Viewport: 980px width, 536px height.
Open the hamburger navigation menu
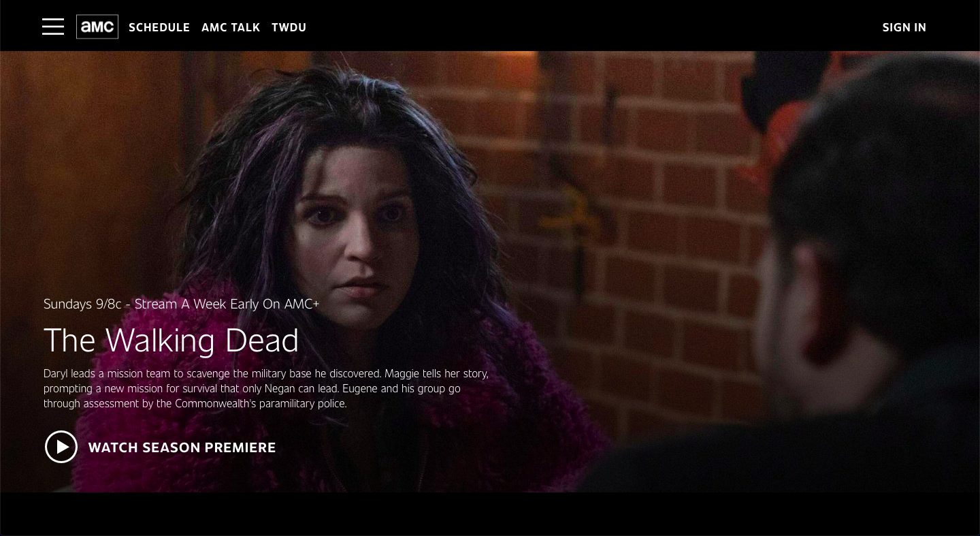tap(53, 27)
